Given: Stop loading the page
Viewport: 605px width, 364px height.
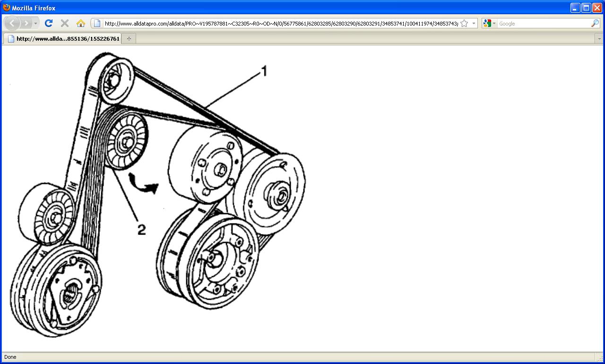Looking at the screenshot, I should click(65, 23).
